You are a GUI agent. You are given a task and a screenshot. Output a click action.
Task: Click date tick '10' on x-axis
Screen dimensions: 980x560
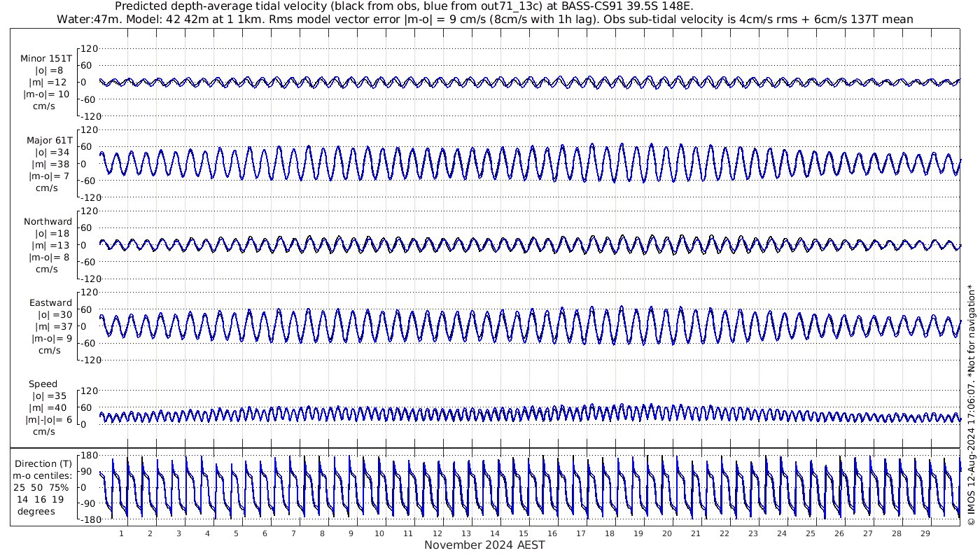[379, 533]
